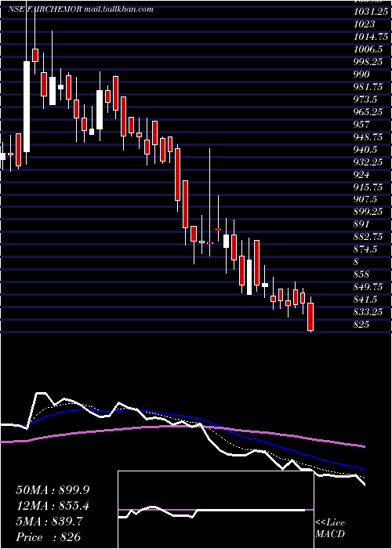This screenshot has width=392, height=549.
Task: Click the <<Live MACD label
Action: tap(330, 529)
